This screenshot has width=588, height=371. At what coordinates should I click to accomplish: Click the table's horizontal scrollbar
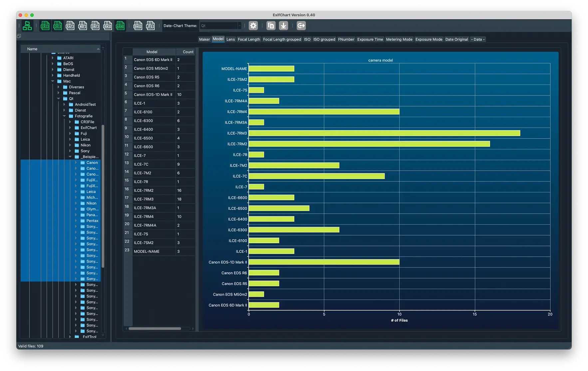(x=155, y=329)
